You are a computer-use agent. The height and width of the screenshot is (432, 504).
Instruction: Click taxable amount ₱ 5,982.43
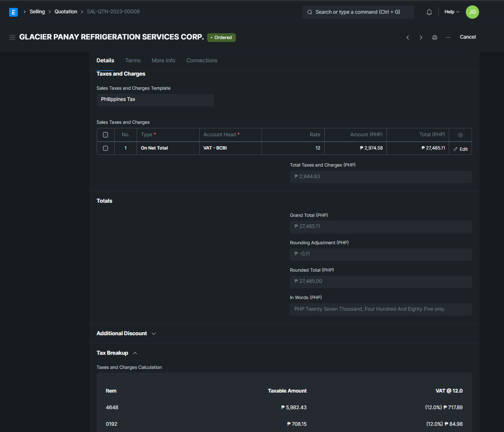point(294,407)
